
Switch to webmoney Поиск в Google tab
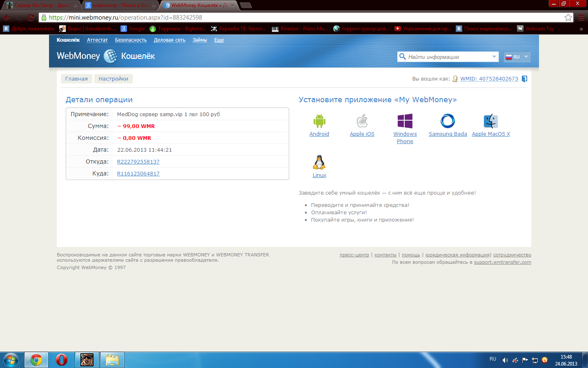120,5
